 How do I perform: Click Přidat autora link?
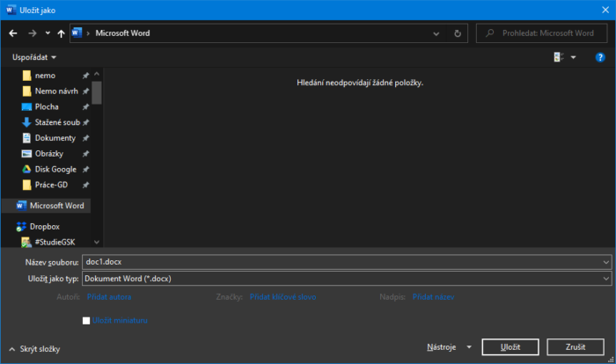click(x=109, y=297)
